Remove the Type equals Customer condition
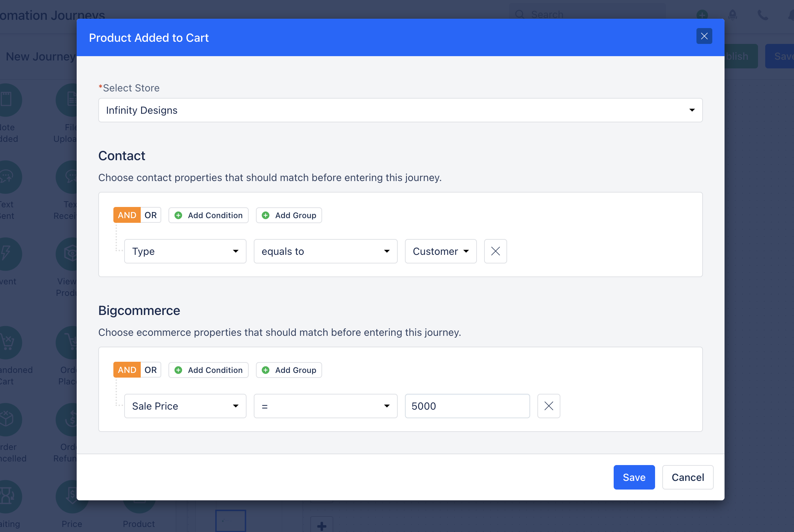The height and width of the screenshot is (532, 794). [495, 251]
